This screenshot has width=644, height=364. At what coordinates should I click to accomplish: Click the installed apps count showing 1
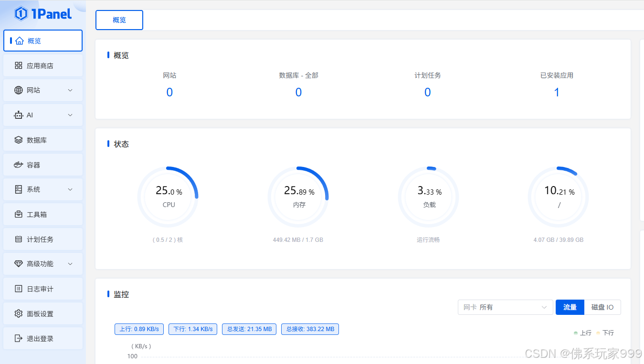coord(557,92)
